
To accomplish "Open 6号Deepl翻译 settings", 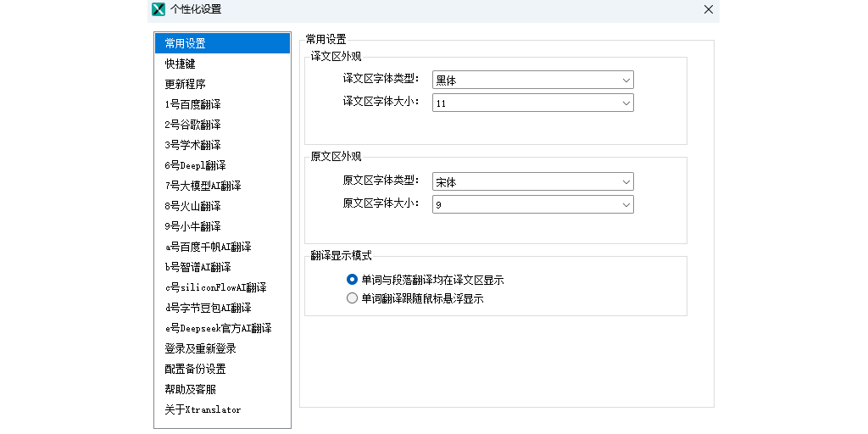I will [195, 165].
